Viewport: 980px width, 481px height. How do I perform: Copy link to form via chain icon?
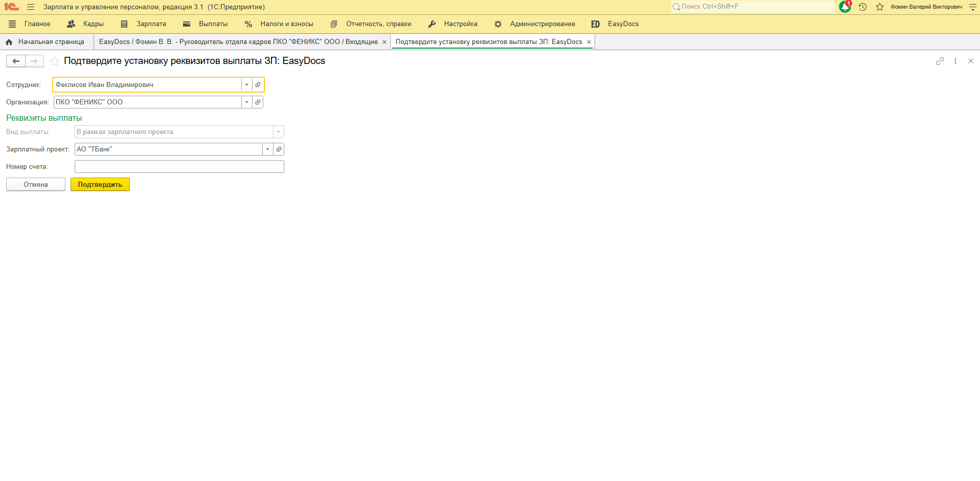point(940,61)
